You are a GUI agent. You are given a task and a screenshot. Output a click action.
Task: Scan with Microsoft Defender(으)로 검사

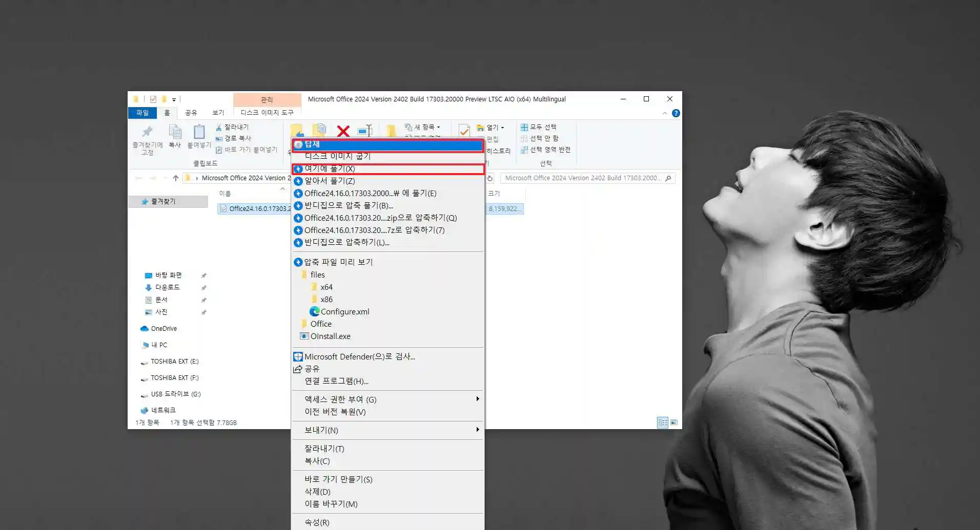click(x=387, y=356)
